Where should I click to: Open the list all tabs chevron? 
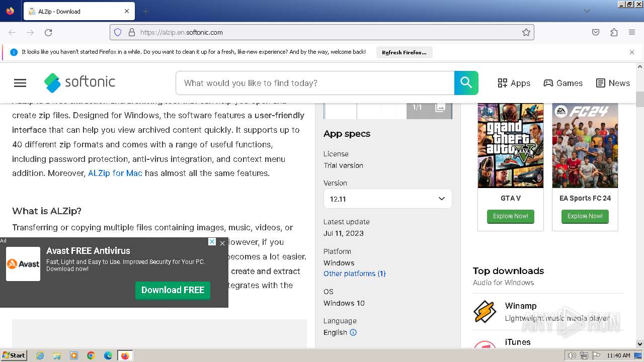click(587, 11)
